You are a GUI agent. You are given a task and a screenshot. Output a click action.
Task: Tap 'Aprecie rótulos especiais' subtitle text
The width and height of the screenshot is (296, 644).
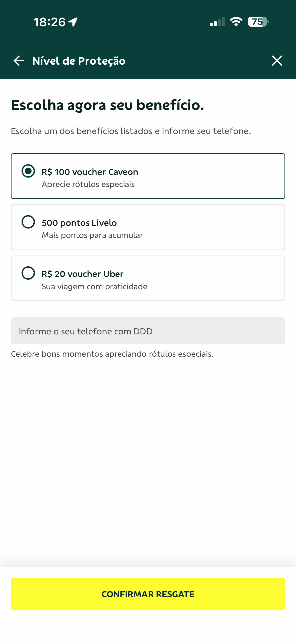(x=88, y=184)
